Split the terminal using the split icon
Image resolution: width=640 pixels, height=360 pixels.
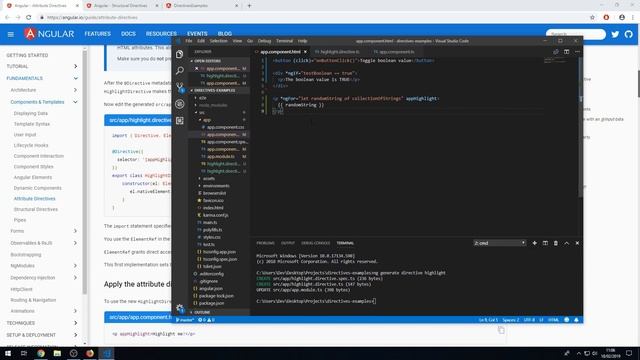(x=545, y=243)
